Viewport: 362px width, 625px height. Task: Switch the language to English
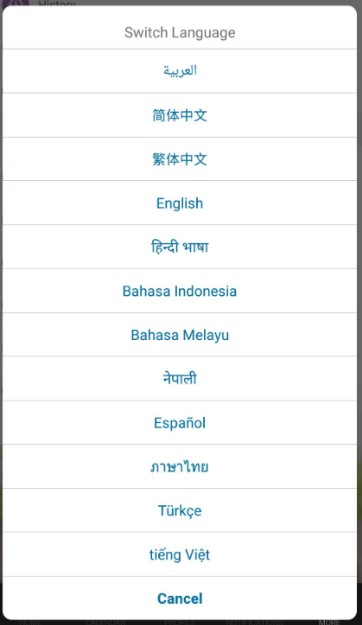click(x=180, y=203)
